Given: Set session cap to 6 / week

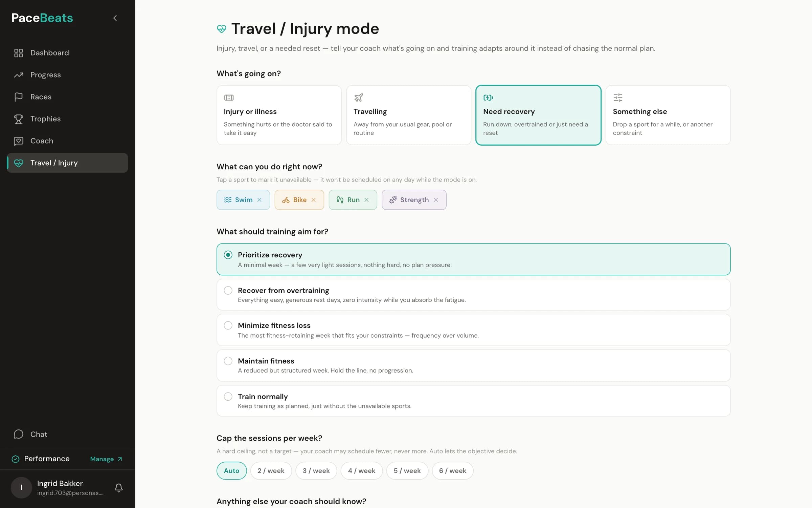Looking at the screenshot, I should pyautogui.click(x=453, y=471).
